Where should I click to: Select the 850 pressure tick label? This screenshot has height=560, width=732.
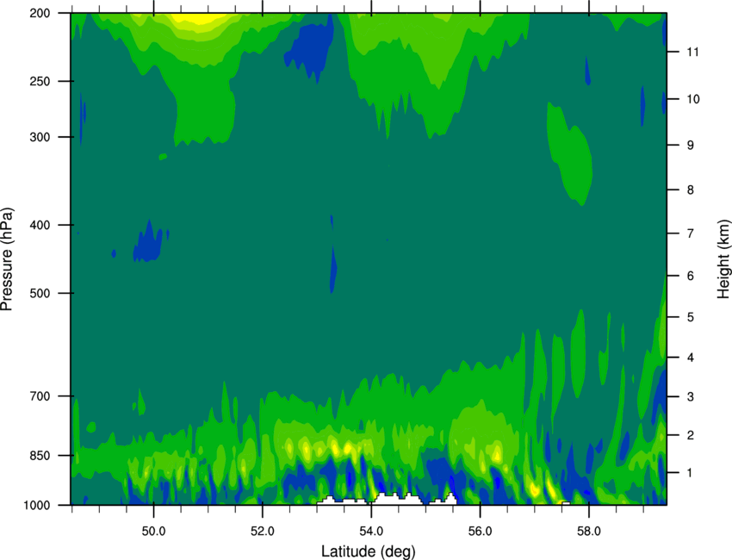[x=40, y=456]
